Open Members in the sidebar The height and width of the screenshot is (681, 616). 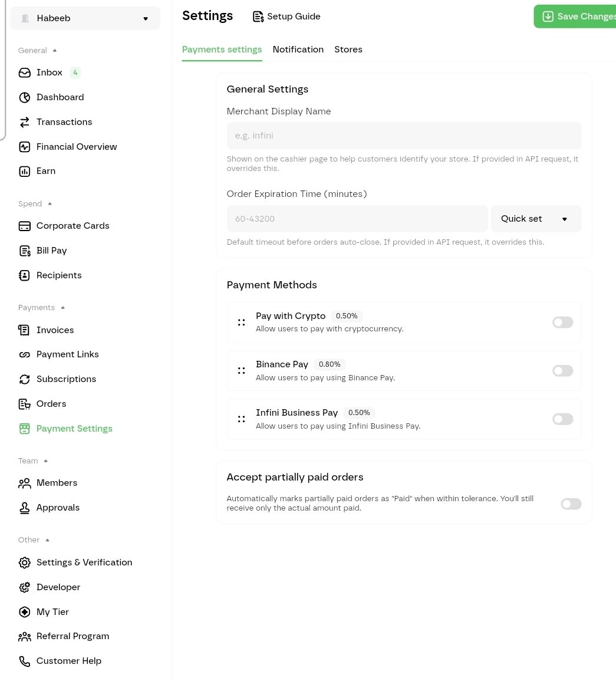57,483
